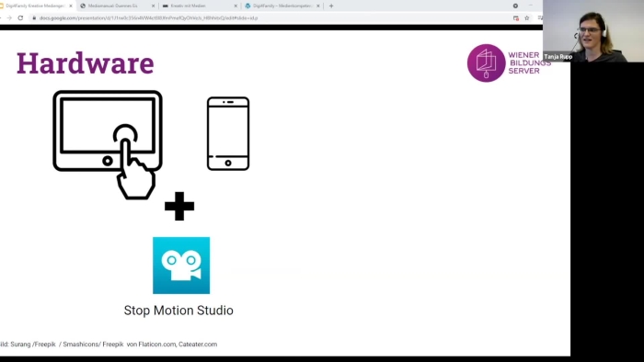Image resolution: width=644 pixels, height=362 pixels.
Task: Bookmark this page with the star icon
Action: pos(527,18)
